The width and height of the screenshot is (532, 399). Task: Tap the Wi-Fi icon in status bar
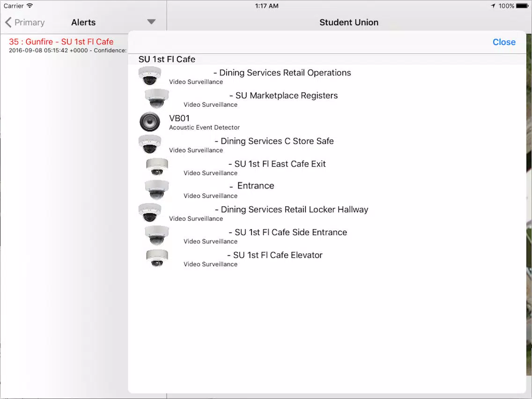[30, 6]
